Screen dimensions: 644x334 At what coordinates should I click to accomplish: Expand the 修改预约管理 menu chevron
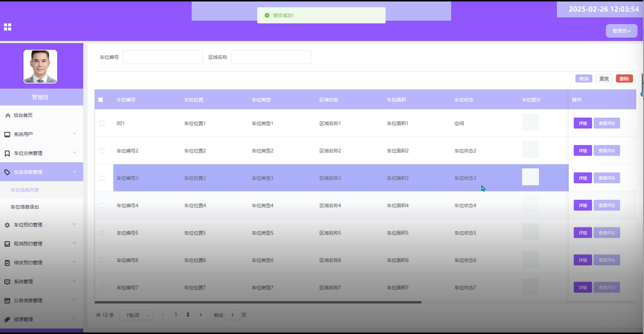click(x=74, y=262)
